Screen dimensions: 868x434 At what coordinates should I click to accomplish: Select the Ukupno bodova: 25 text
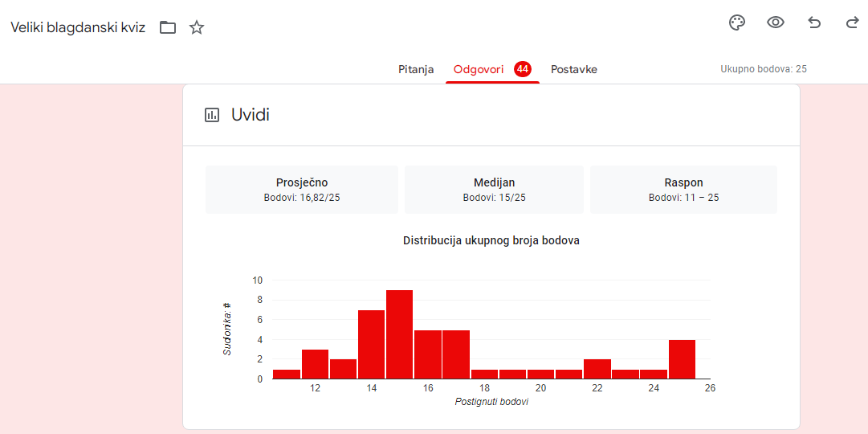click(x=764, y=69)
